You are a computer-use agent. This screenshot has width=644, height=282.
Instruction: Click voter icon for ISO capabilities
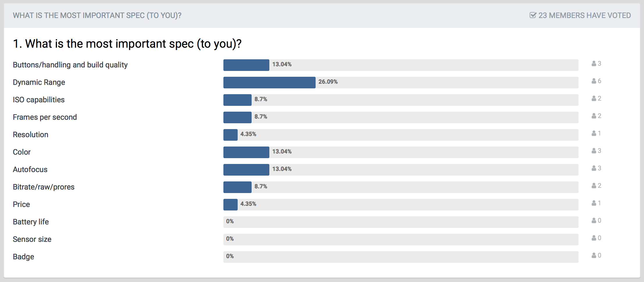[594, 99]
